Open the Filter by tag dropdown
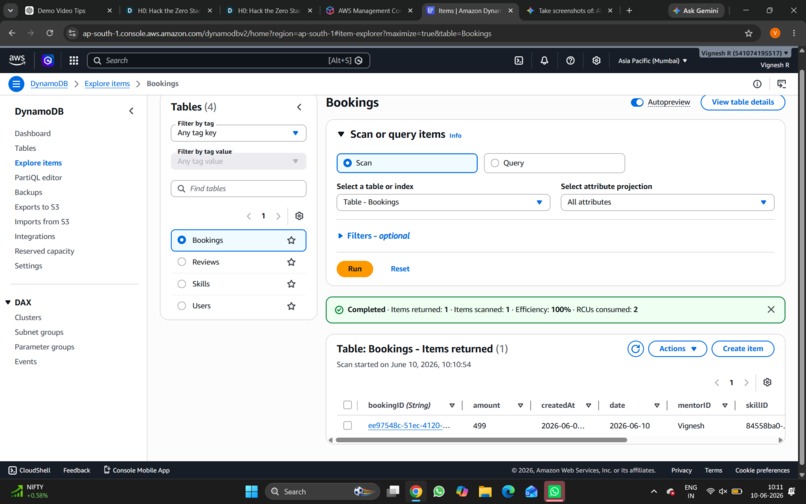 (x=239, y=133)
